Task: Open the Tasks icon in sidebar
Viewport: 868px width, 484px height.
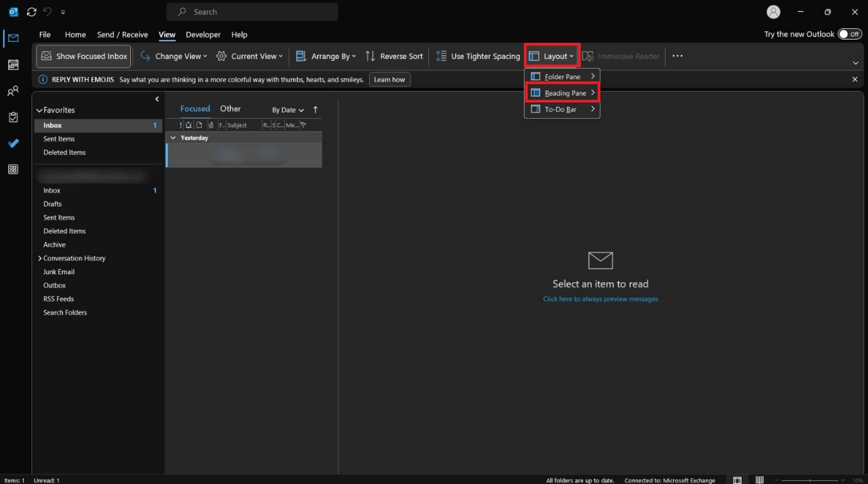Action: click(14, 117)
